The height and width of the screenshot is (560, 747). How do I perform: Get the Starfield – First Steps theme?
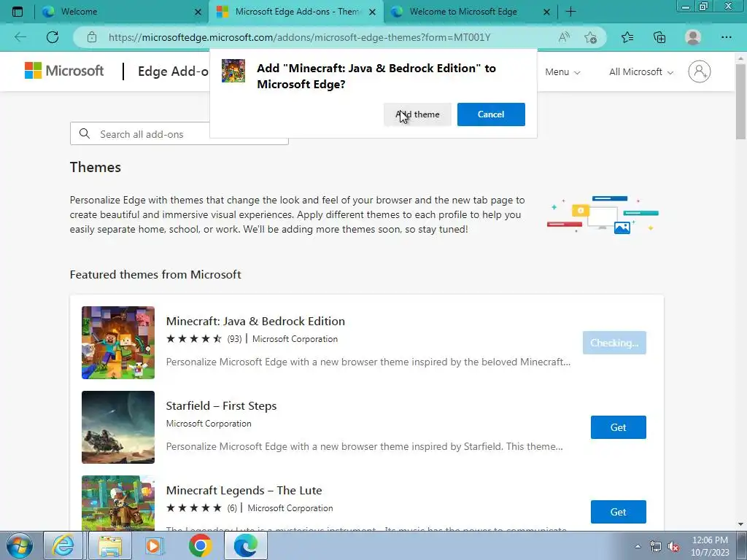(619, 427)
